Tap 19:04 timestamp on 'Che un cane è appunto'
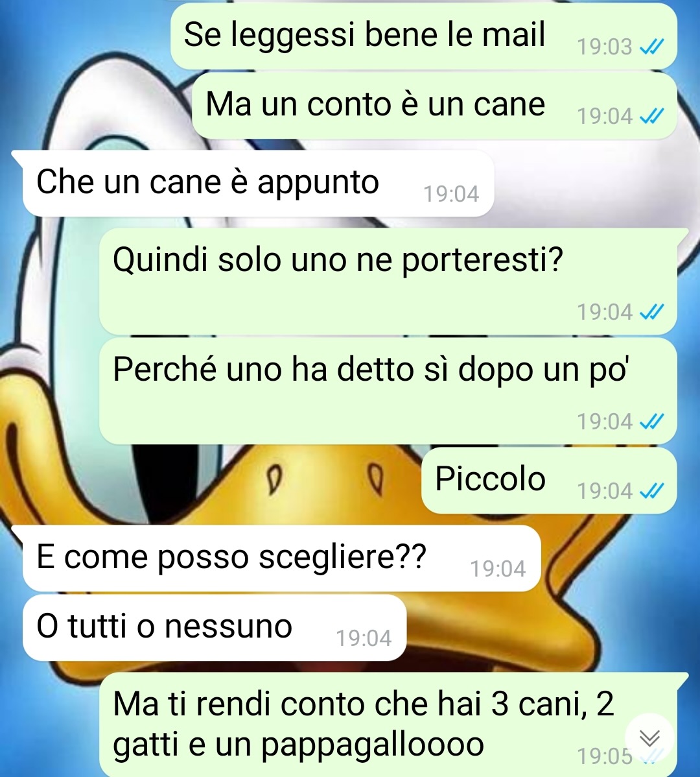Viewport: 700px width, 777px height. (451, 194)
